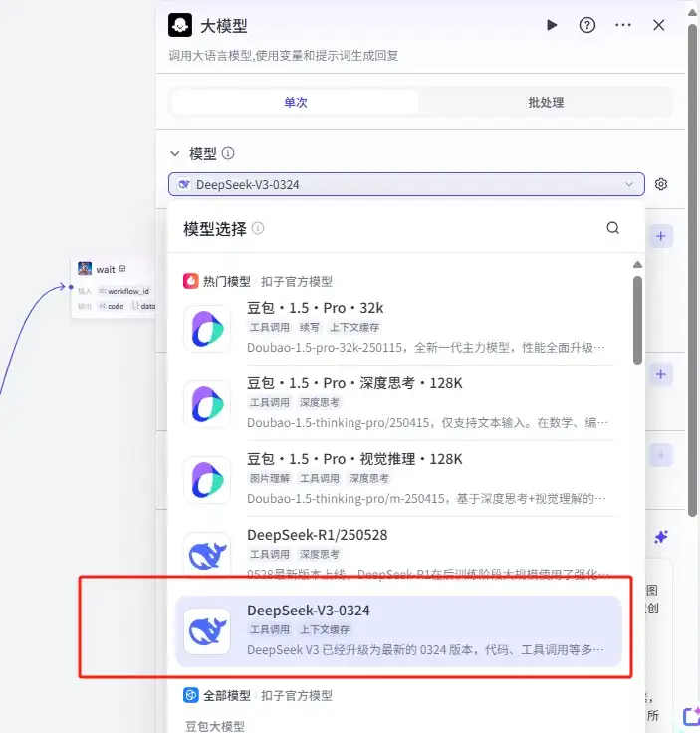
Task: Click 扣子官方模型 label beside 热门模型
Action: [297, 281]
